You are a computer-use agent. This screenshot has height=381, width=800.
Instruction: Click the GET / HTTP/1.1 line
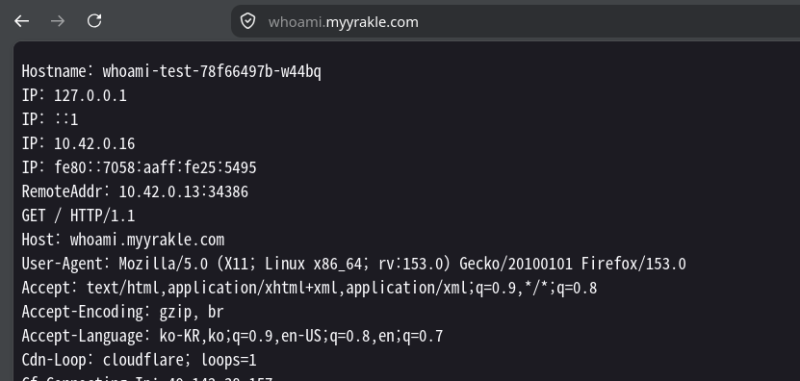(x=78, y=216)
